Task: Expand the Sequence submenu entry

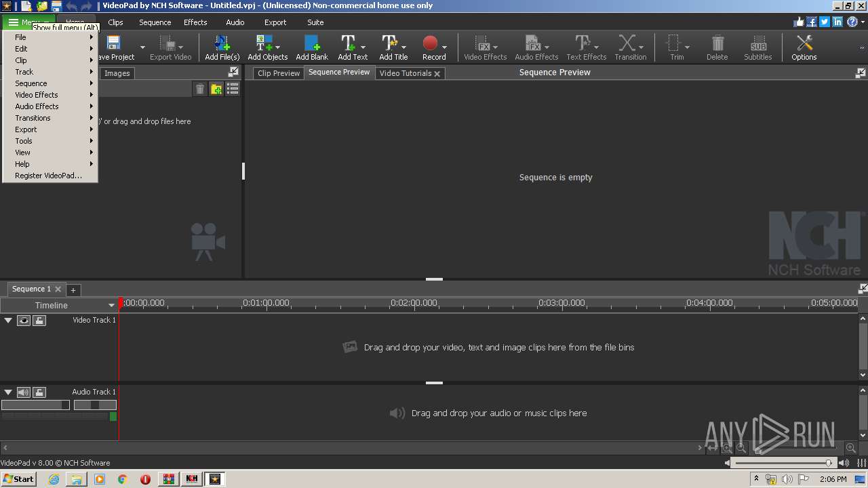Action: 51,83
